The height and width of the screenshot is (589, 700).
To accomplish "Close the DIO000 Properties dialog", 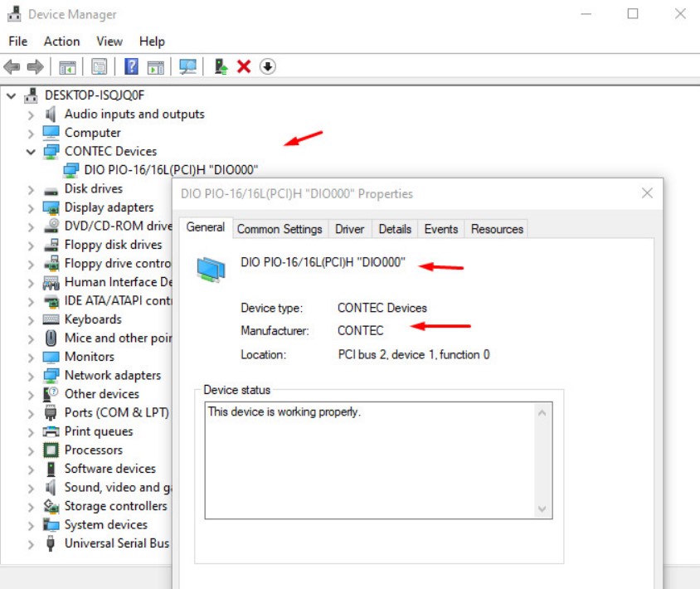I will 647,193.
